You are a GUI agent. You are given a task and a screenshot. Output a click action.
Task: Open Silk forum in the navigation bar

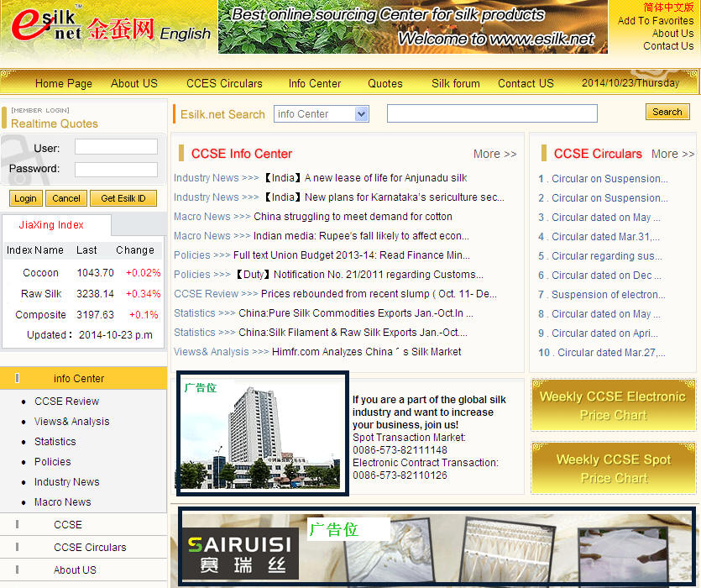(x=456, y=83)
